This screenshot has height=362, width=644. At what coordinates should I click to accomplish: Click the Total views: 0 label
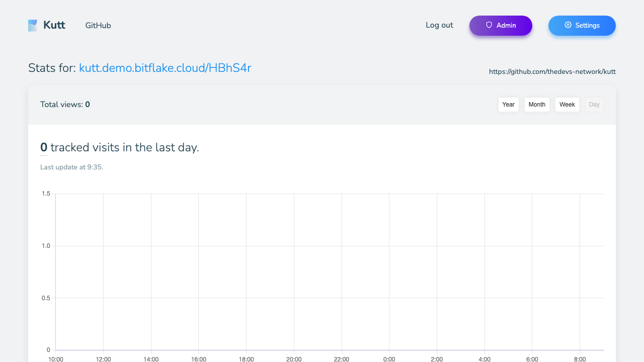pos(65,105)
